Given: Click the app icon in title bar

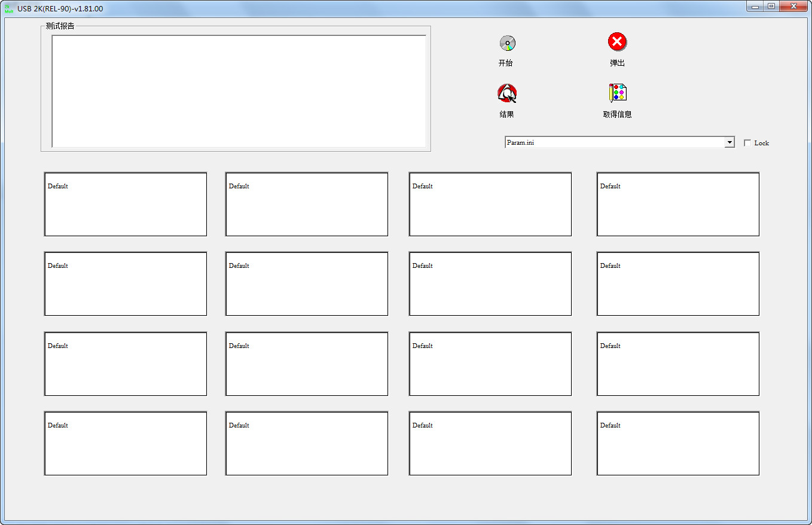Looking at the screenshot, I should (9, 8).
